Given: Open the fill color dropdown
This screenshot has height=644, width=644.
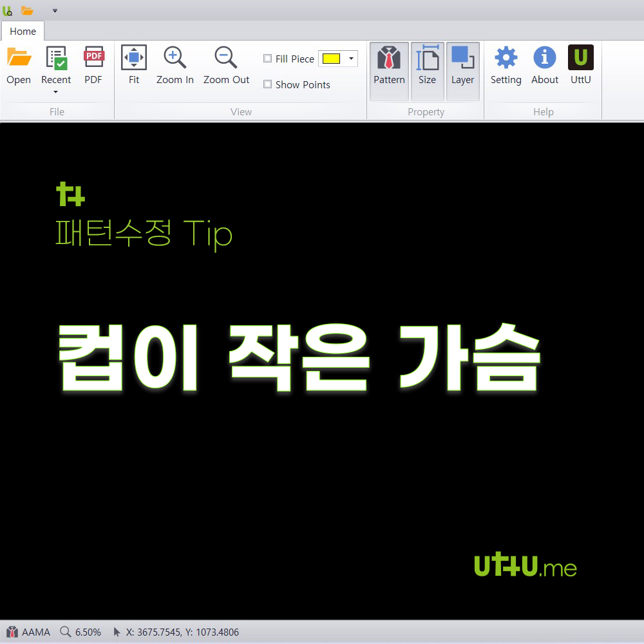Looking at the screenshot, I should click(x=351, y=58).
